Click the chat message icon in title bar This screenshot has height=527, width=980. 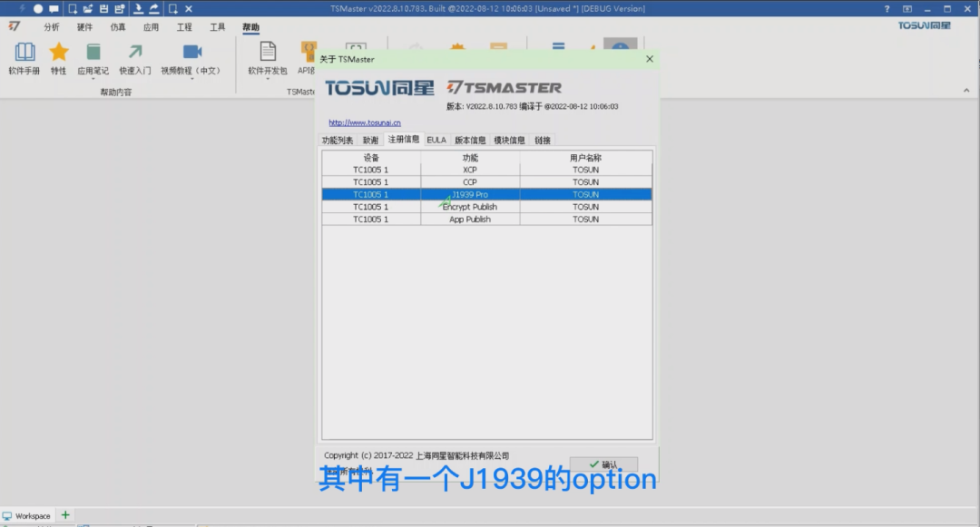point(54,9)
